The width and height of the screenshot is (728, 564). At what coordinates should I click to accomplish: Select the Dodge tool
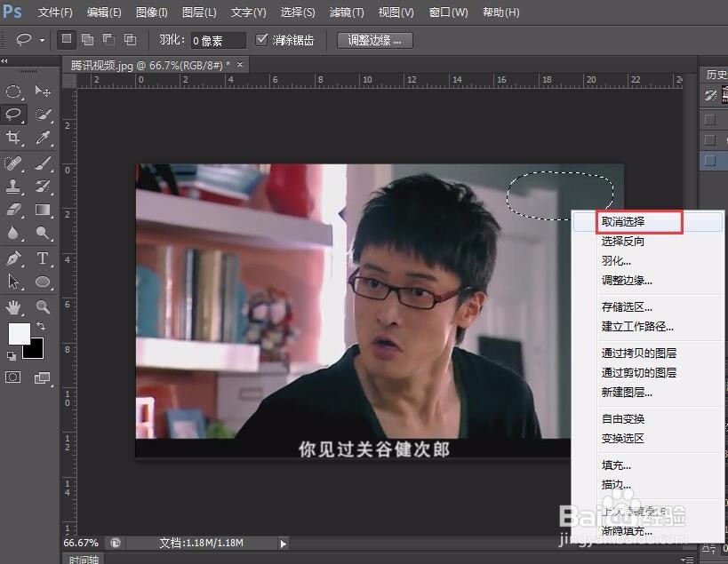click(43, 233)
